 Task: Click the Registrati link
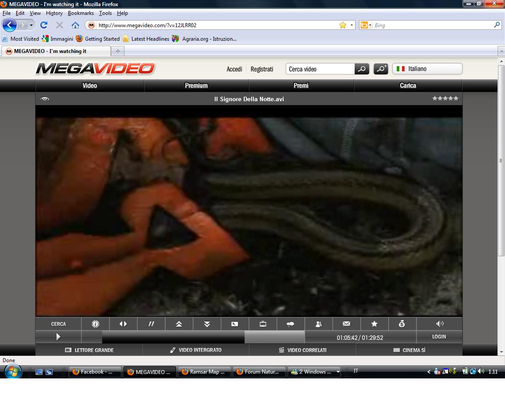262,69
